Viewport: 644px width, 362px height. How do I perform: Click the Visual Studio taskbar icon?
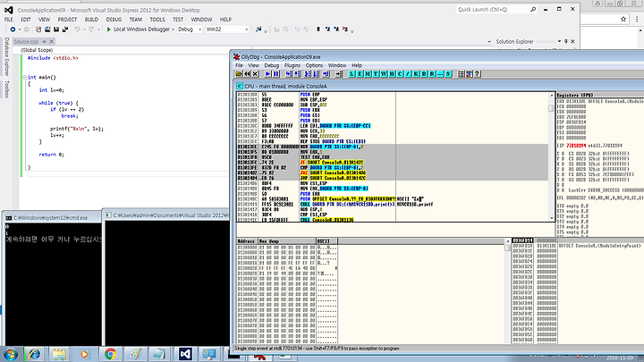185,354
